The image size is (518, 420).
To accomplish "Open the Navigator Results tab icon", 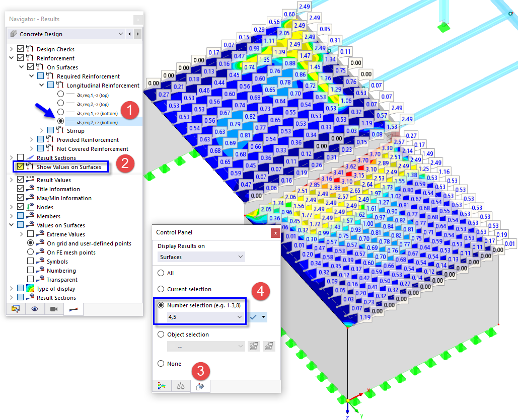I will [73, 309].
